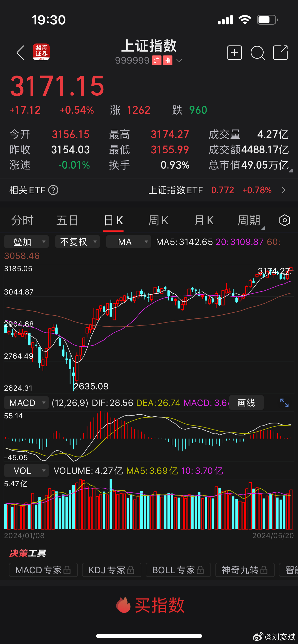
Task: Open the 叠加 overlay dropdown
Action: [x=26, y=242]
